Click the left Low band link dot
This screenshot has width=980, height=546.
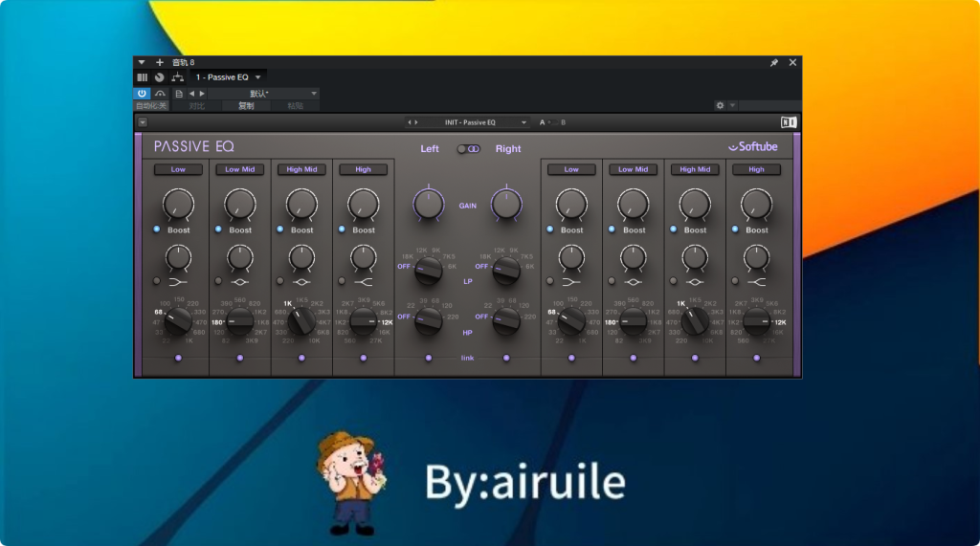click(178, 358)
